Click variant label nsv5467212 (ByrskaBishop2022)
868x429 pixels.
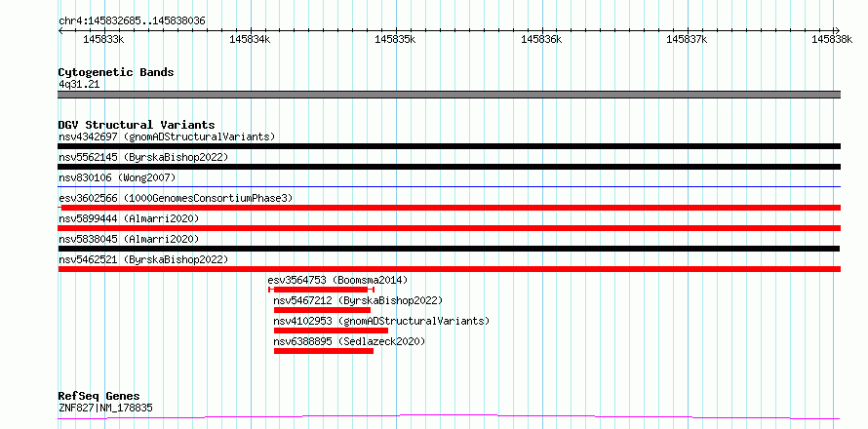click(x=359, y=300)
